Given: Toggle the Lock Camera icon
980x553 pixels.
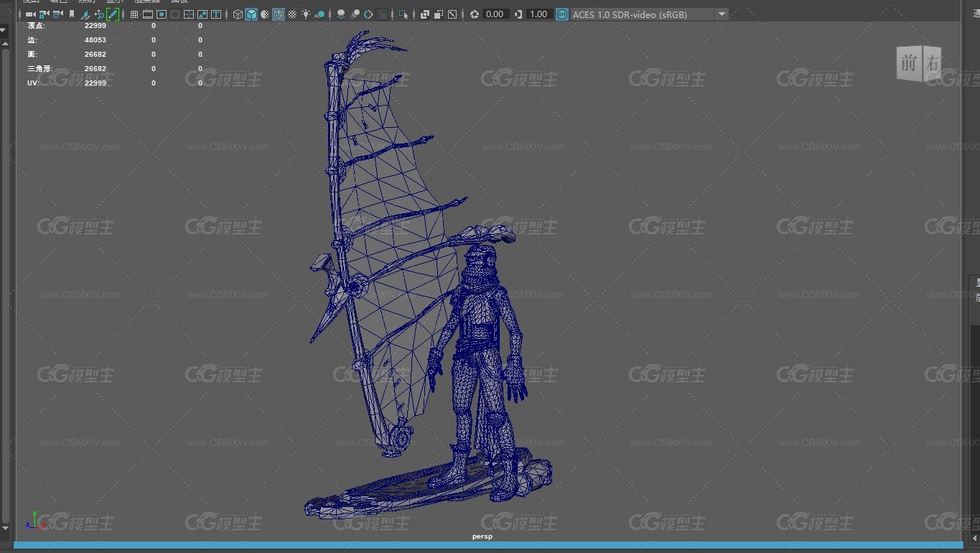Looking at the screenshot, I should pos(44,14).
